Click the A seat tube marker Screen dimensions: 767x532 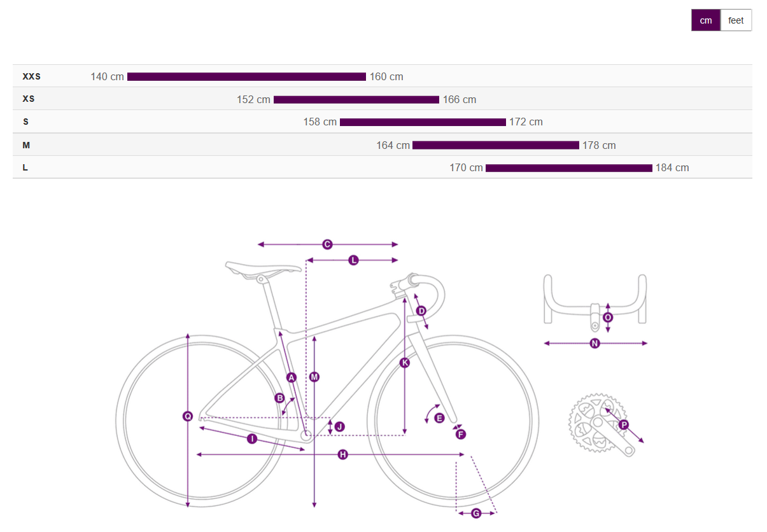tap(292, 377)
